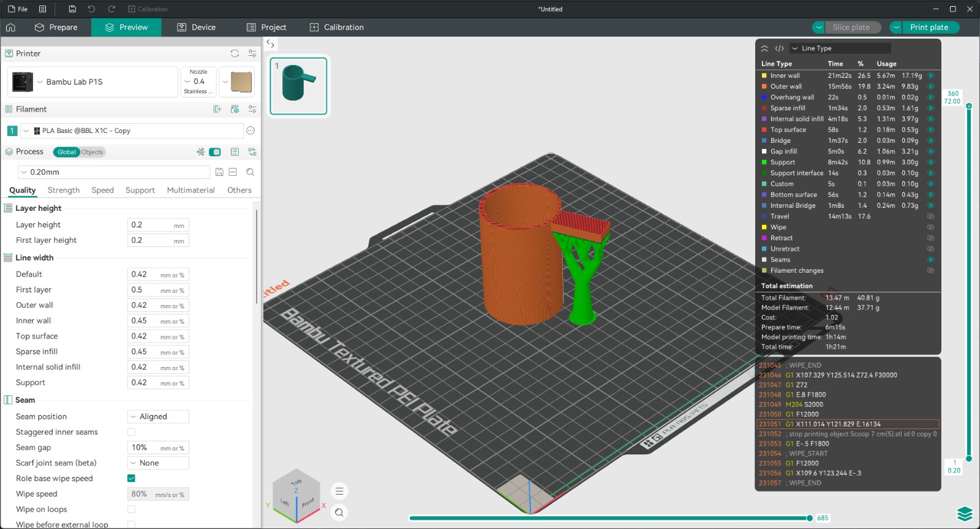
Task: Switch to the Prepare tab
Action: pyautogui.click(x=56, y=27)
